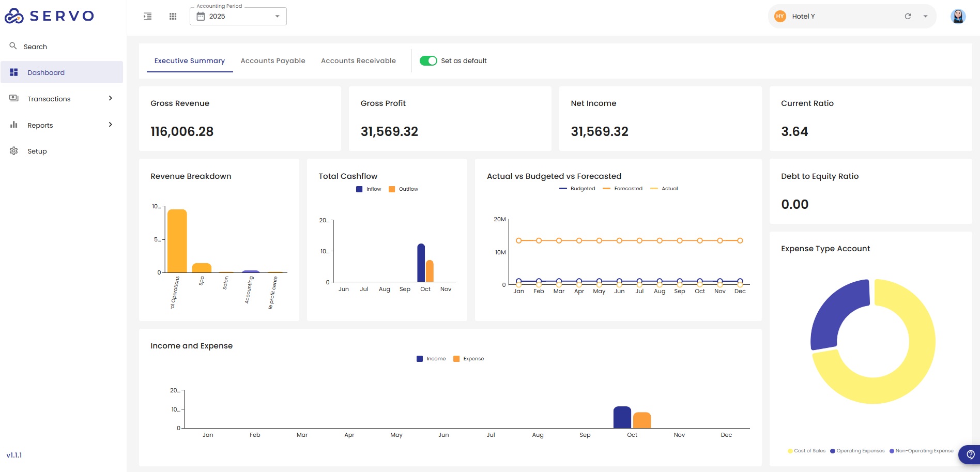The height and width of the screenshot is (472, 980).
Task: Expand the Transactions submenu chevron
Action: 110,98
